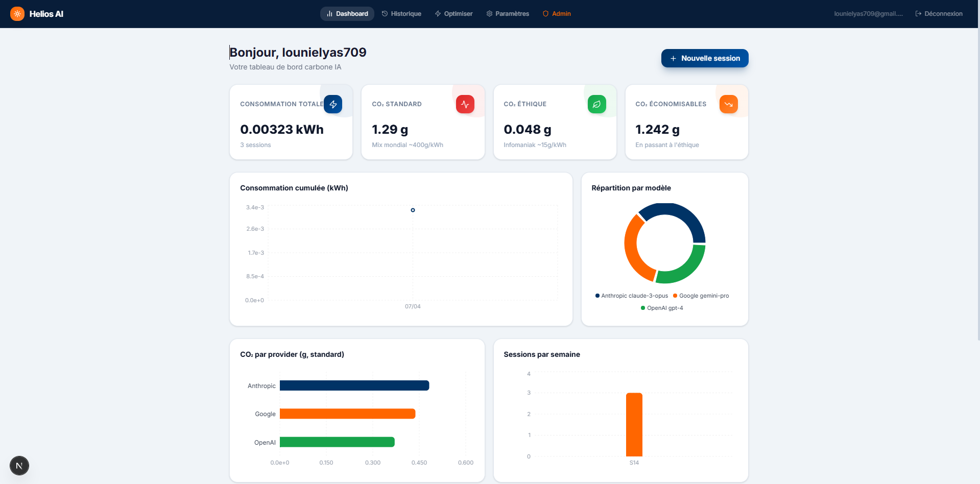Start a Nouvelle session
This screenshot has height=484, width=980.
pos(705,58)
